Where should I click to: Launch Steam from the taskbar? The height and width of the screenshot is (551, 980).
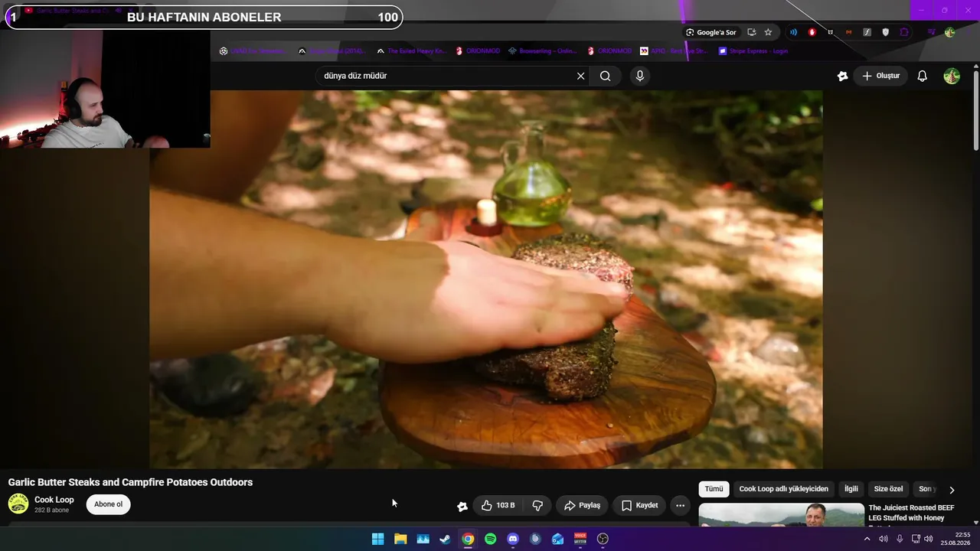tap(446, 539)
